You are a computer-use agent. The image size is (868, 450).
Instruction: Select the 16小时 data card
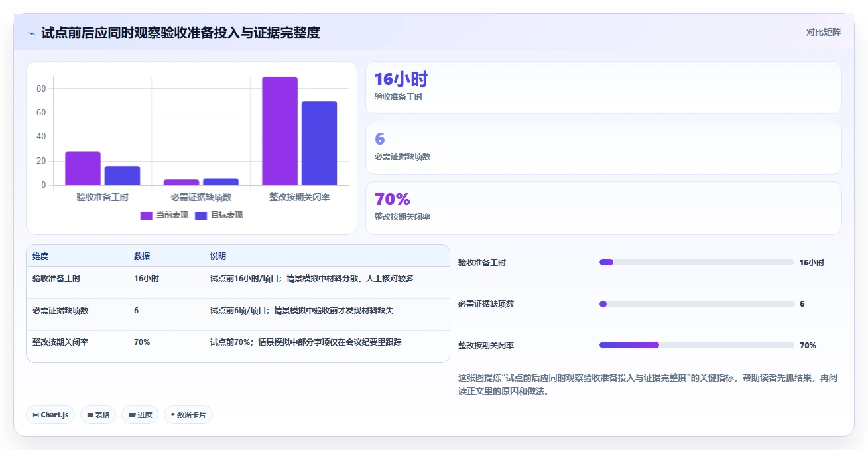603,88
